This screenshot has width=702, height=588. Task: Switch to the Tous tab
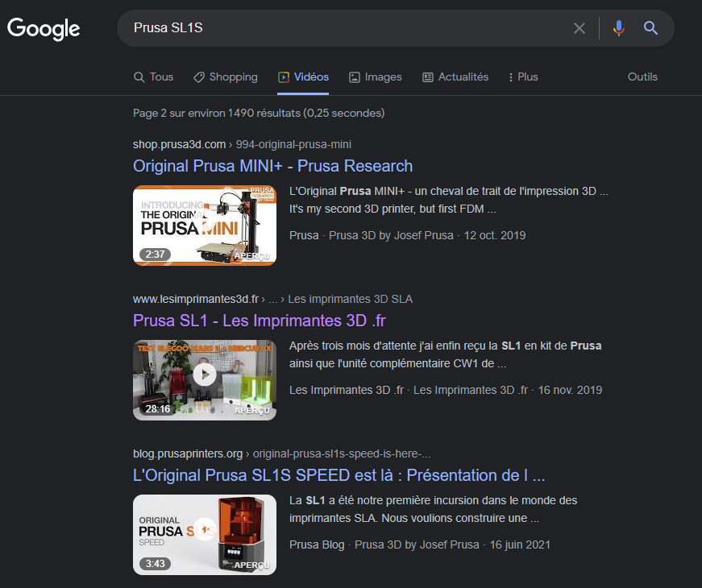coord(154,77)
